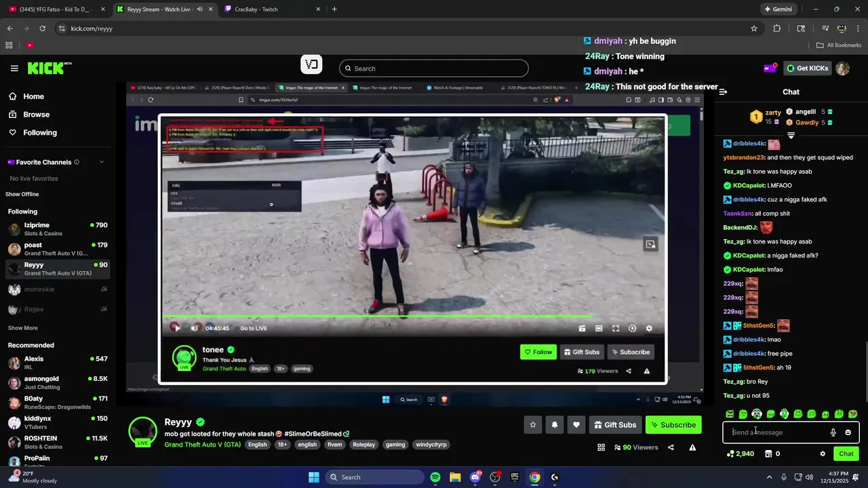Mute the Reyyy Stream tab audio icon
Screen dimensions: 868x488
pos(199,9)
